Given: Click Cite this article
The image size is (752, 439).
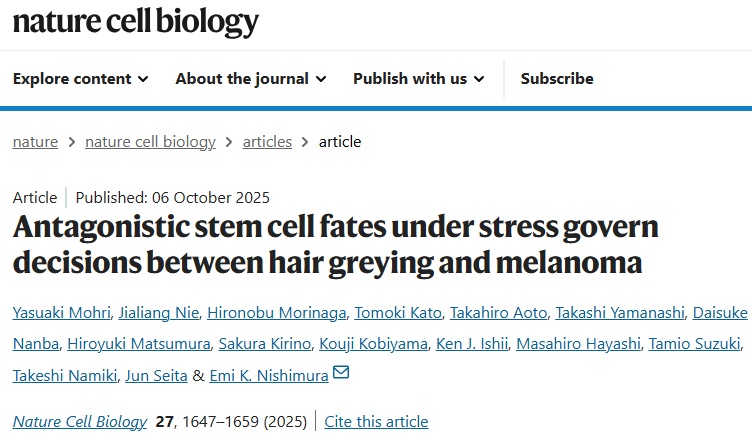Looking at the screenshot, I should pyautogui.click(x=376, y=421).
